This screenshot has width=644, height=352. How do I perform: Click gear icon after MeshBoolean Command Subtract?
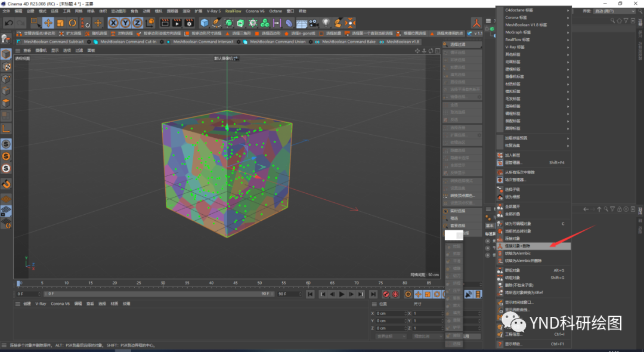pyautogui.click(x=89, y=42)
